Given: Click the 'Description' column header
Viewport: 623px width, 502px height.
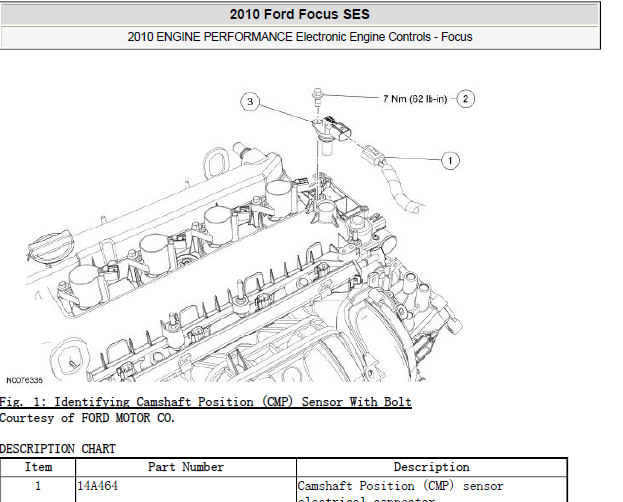Looking at the screenshot, I should [431, 467].
